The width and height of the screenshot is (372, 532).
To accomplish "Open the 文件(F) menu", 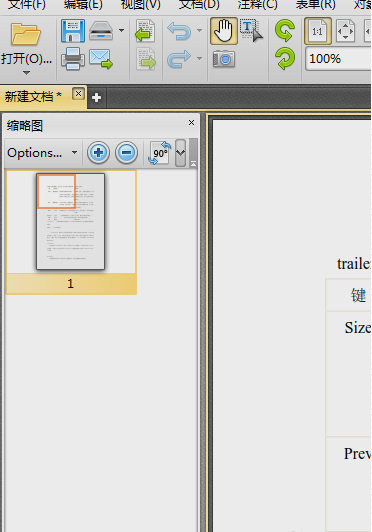I will click(26, 5).
